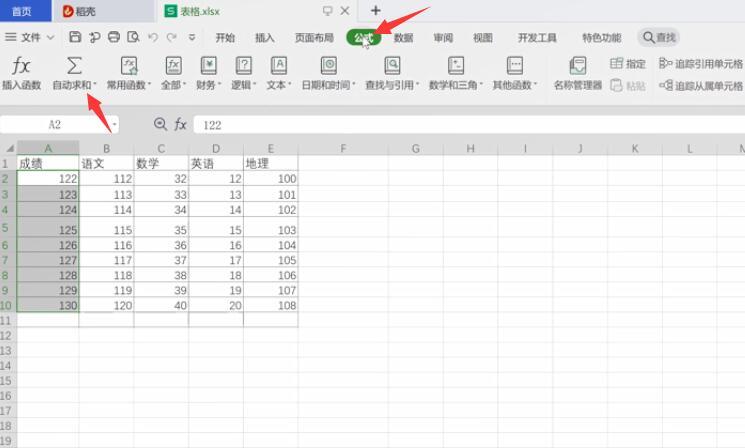
Task: Open the Financial (财务) functions icon
Action: coord(209,66)
